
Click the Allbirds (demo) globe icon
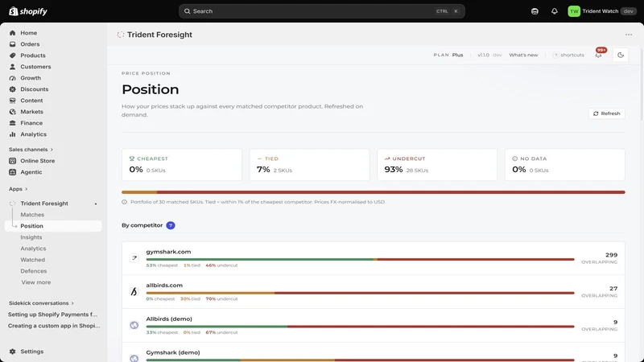point(134,325)
